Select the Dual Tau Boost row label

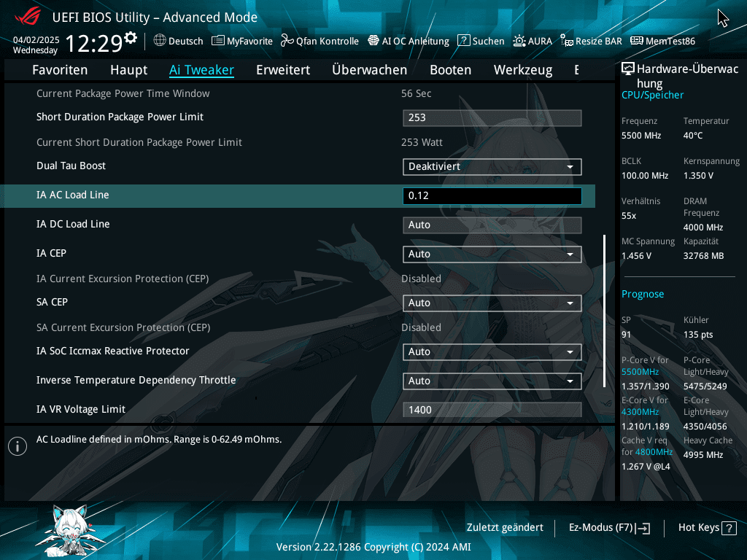(x=71, y=166)
